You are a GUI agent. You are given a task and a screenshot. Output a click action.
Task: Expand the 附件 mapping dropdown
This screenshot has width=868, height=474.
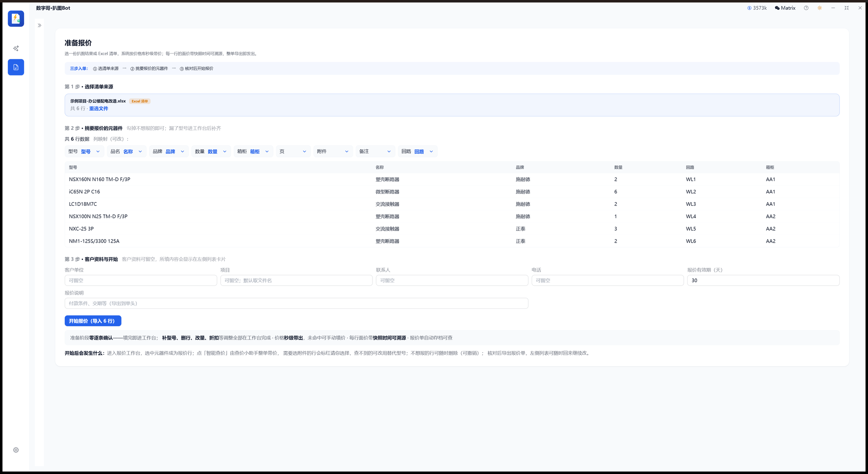pos(333,151)
